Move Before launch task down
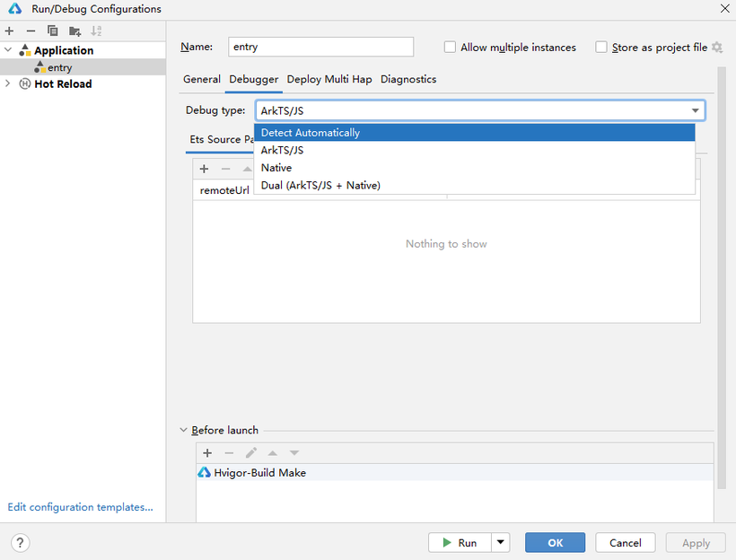Screen dimensions: 736x560 pos(294,453)
